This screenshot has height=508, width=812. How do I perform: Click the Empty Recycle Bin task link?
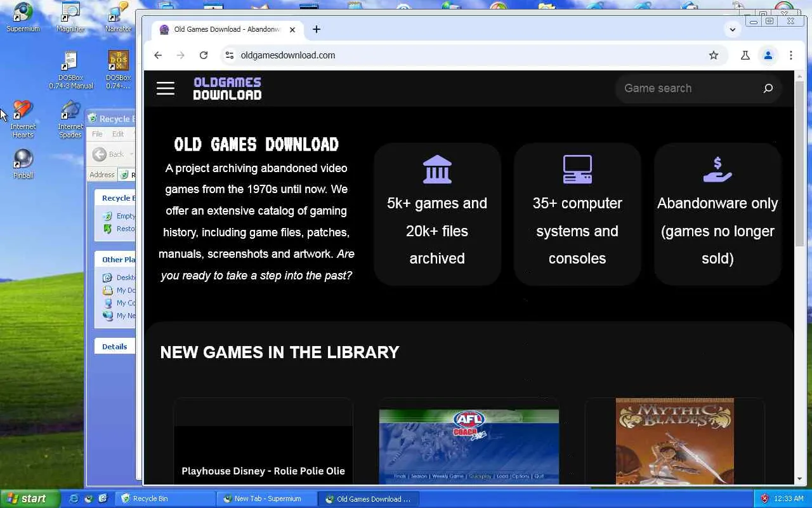click(120, 216)
